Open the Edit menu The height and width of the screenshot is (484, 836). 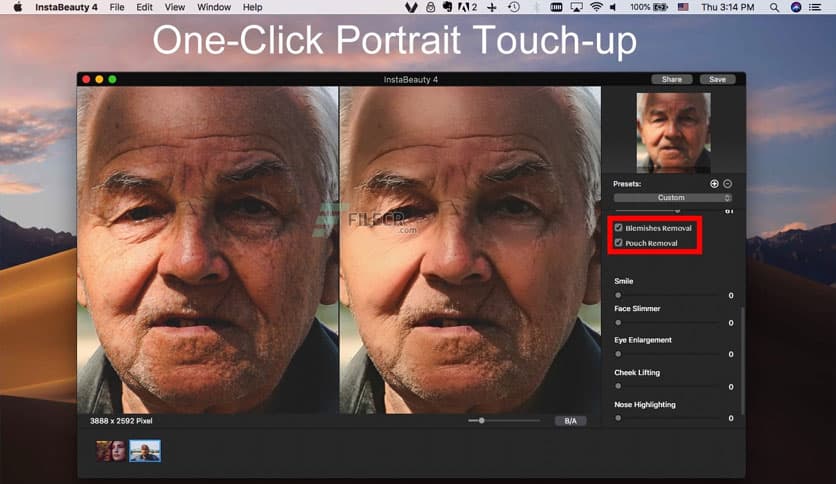click(144, 7)
